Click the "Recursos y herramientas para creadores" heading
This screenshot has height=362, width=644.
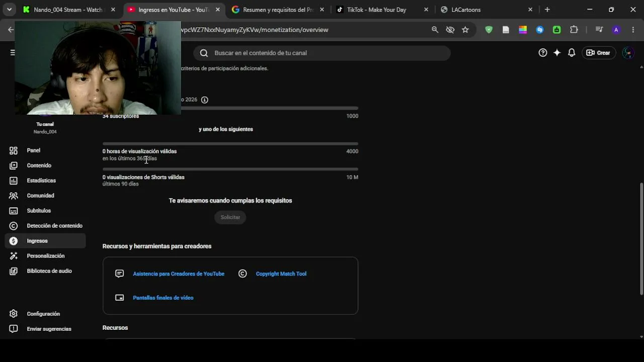coord(157,246)
